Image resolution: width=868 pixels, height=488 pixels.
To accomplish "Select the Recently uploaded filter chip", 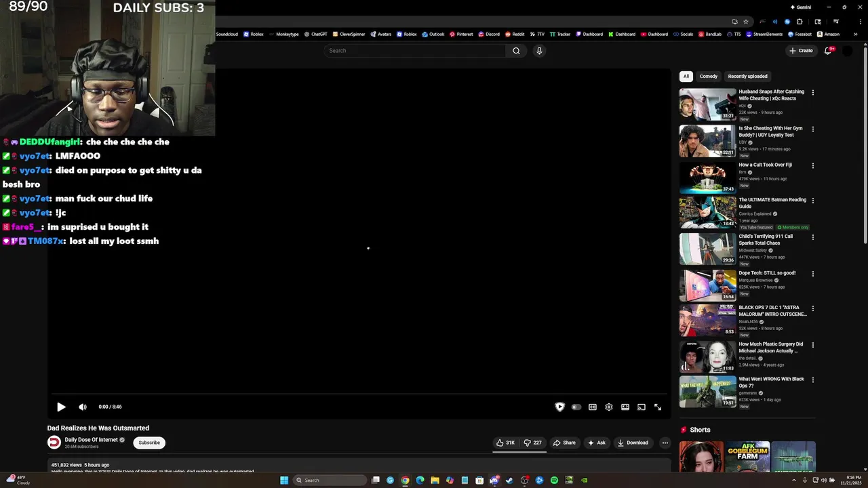I will pos(747,77).
